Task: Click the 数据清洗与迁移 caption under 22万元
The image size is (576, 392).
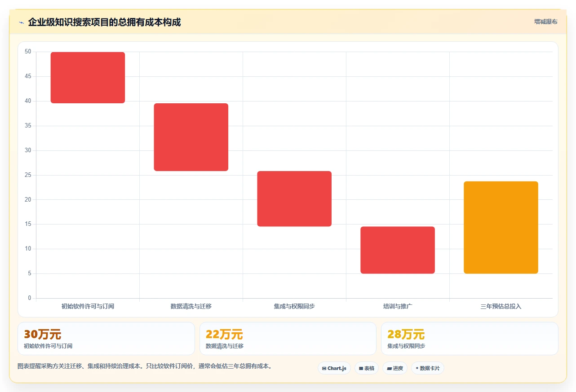Action: click(x=225, y=346)
